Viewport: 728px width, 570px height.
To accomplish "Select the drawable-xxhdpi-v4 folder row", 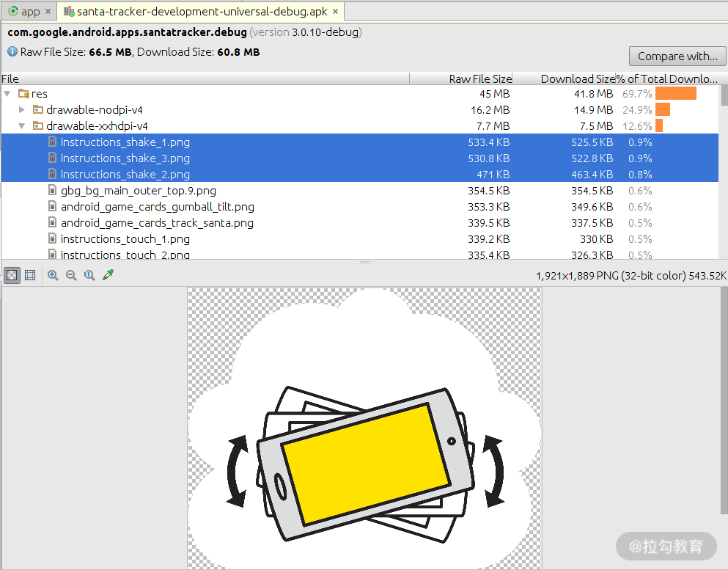I will click(360, 126).
